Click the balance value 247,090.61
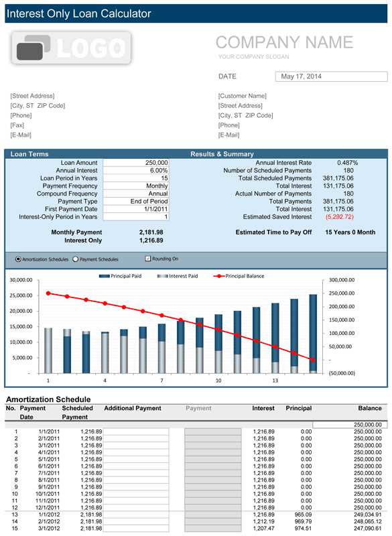The width and height of the screenshot is (392, 536). pos(368,529)
